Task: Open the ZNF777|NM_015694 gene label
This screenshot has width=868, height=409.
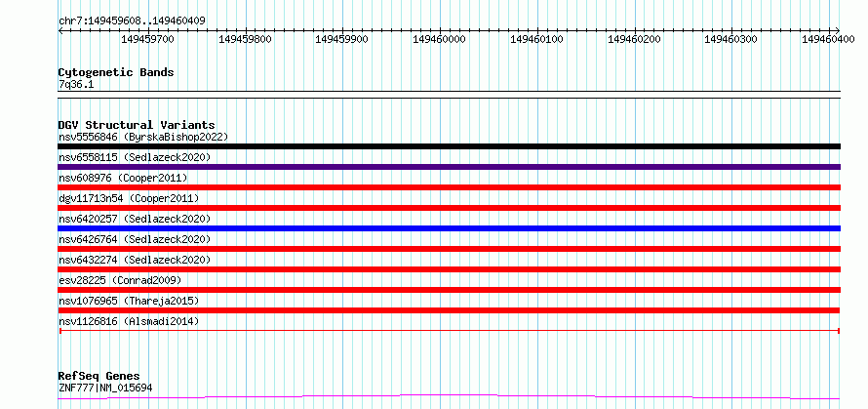Action: click(105, 388)
